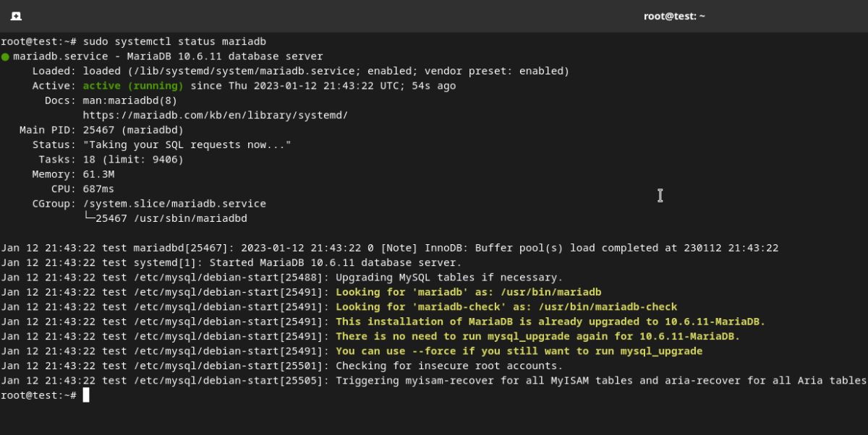Click the Memory 61.3M value
The height and width of the screenshot is (435, 868).
(98, 174)
